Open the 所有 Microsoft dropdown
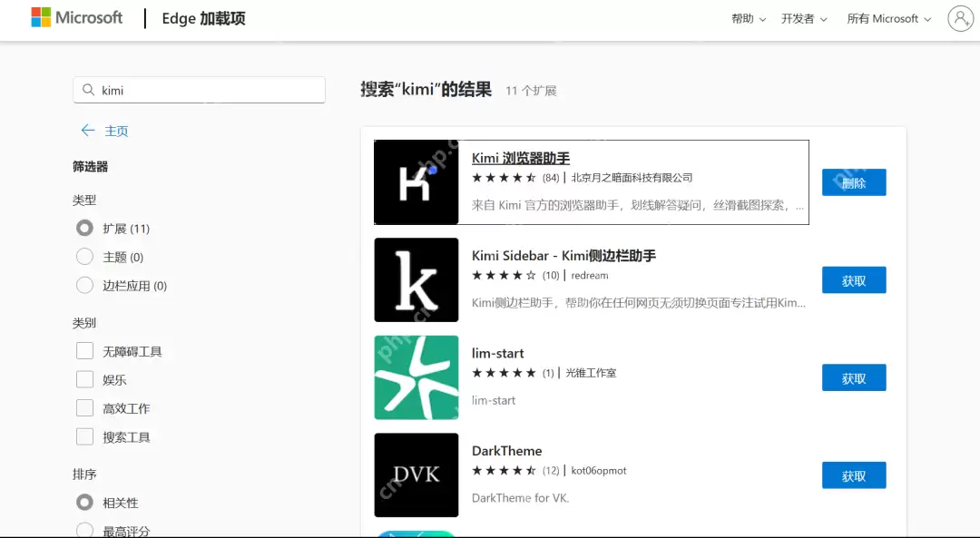Image resolution: width=980 pixels, height=538 pixels. click(888, 19)
